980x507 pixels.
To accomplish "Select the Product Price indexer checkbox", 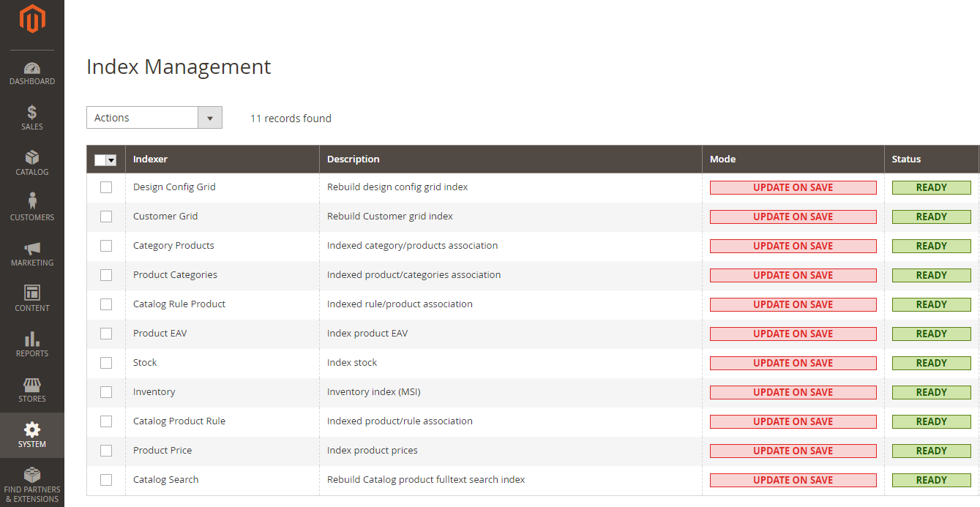I will pos(106,451).
